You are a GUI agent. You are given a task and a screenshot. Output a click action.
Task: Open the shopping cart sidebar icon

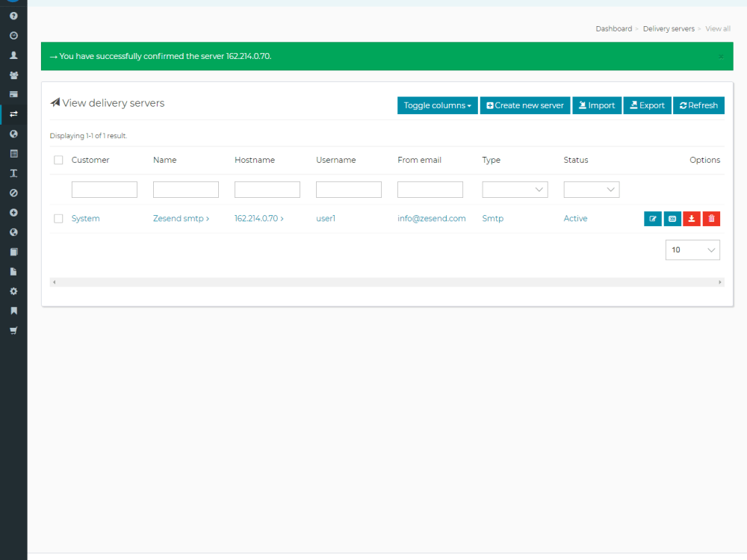pos(13,331)
